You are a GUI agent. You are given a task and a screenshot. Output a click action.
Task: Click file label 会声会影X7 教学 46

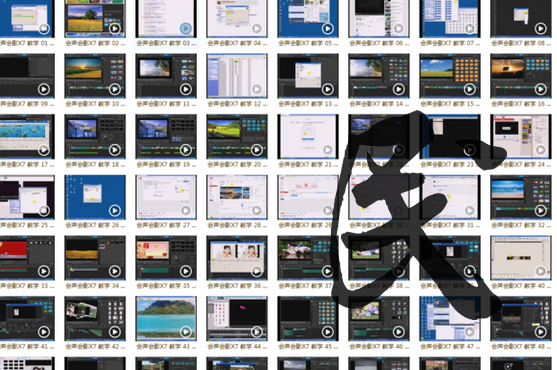[x=379, y=347]
